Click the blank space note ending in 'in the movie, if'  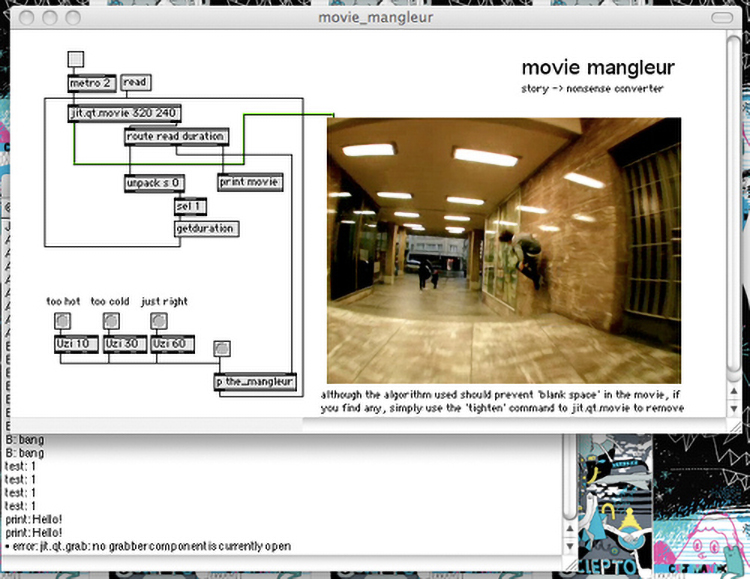[500, 395]
